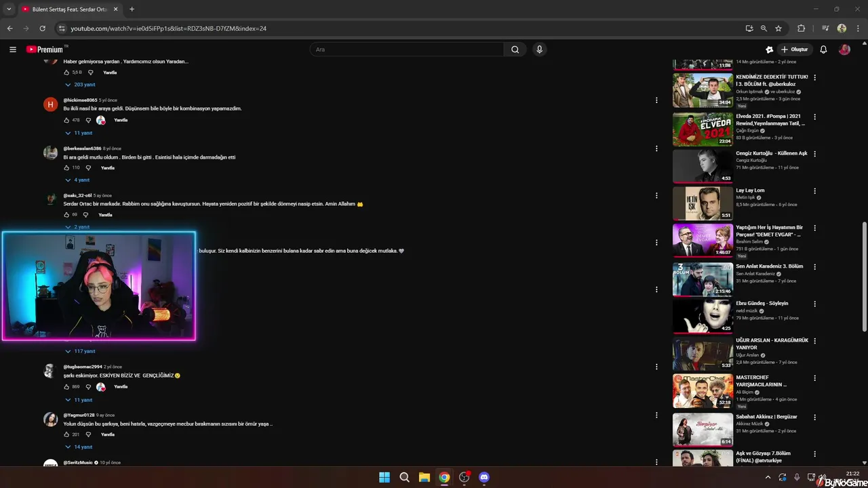The width and height of the screenshot is (868, 488).
Task: Click Oluştur create button
Action: [794, 49]
